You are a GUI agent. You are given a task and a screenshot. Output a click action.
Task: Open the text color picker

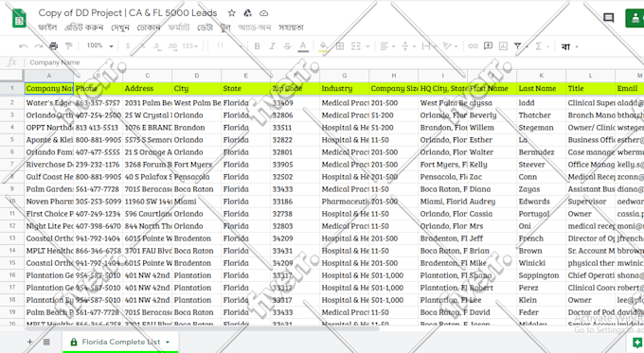tap(303, 46)
